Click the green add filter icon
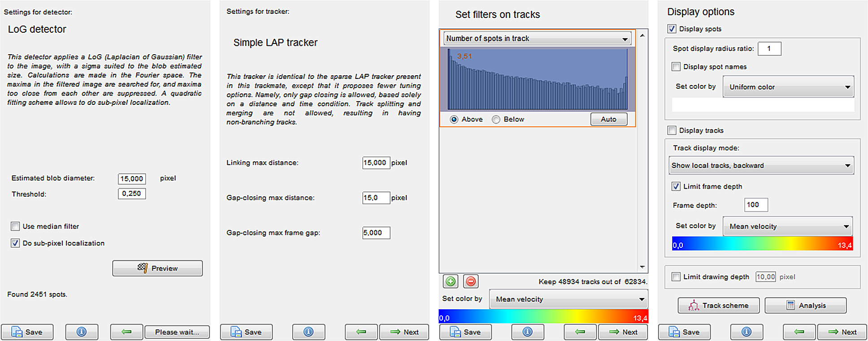Image resolution: width=868 pixels, height=341 pixels. (x=450, y=281)
